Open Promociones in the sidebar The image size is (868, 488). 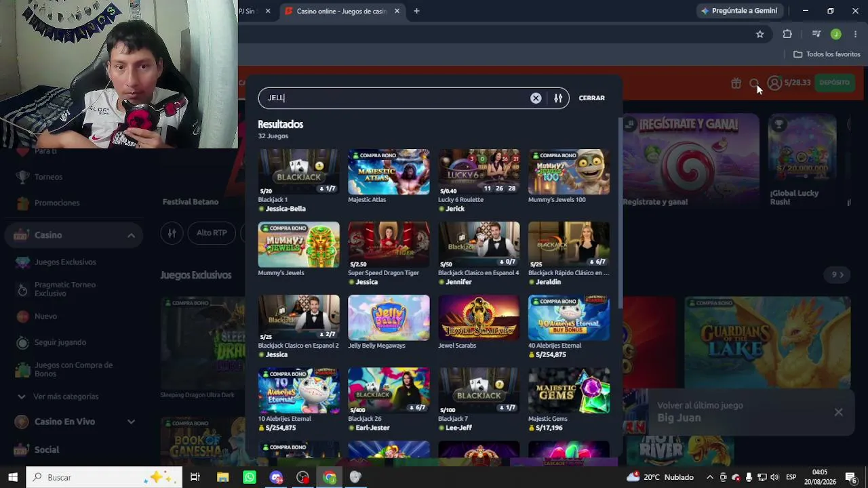point(57,203)
